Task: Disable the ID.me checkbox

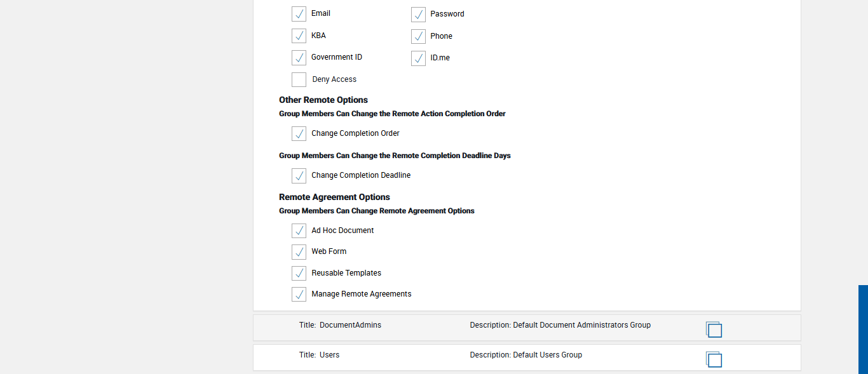Action: tap(418, 58)
